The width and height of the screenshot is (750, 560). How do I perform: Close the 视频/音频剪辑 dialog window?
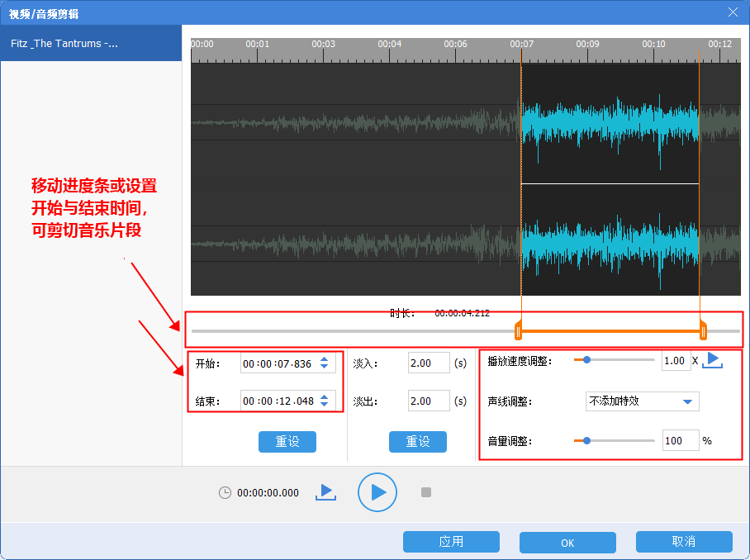pos(733,12)
